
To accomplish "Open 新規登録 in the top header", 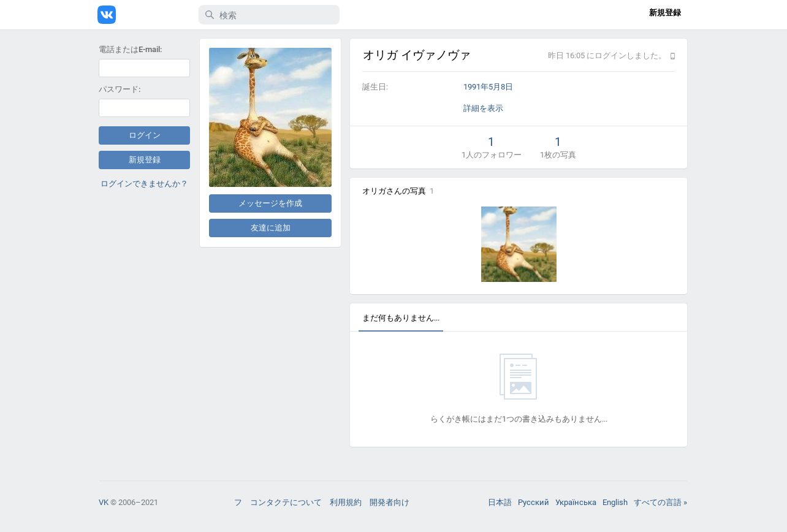I will [665, 13].
